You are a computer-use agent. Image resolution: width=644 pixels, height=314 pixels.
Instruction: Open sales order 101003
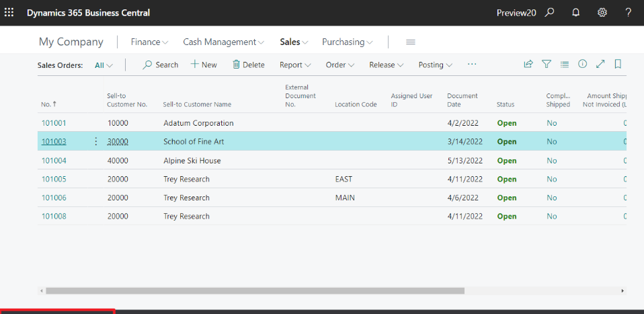point(54,141)
